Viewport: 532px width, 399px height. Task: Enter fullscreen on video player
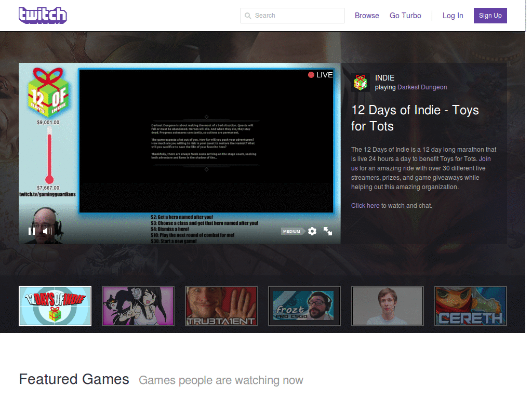click(x=328, y=231)
